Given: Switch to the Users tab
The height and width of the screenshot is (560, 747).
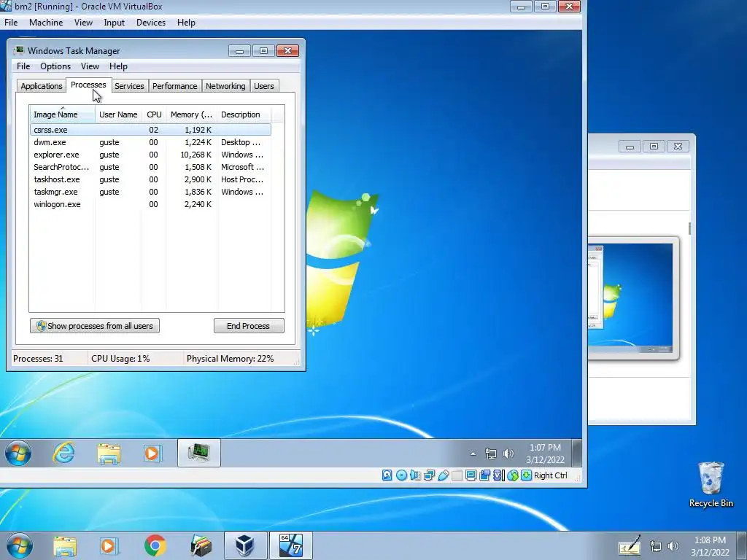Looking at the screenshot, I should coord(264,86).
